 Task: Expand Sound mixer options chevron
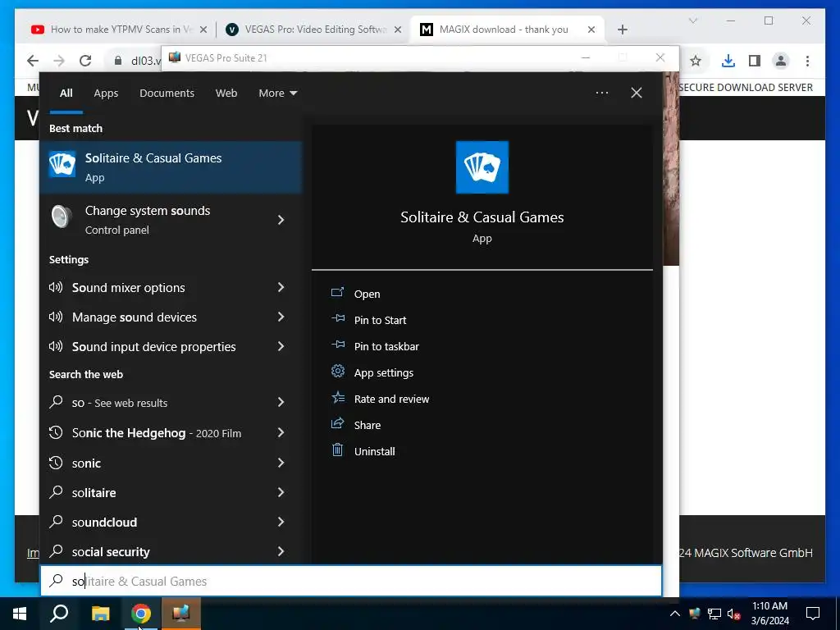click(281, 288)
